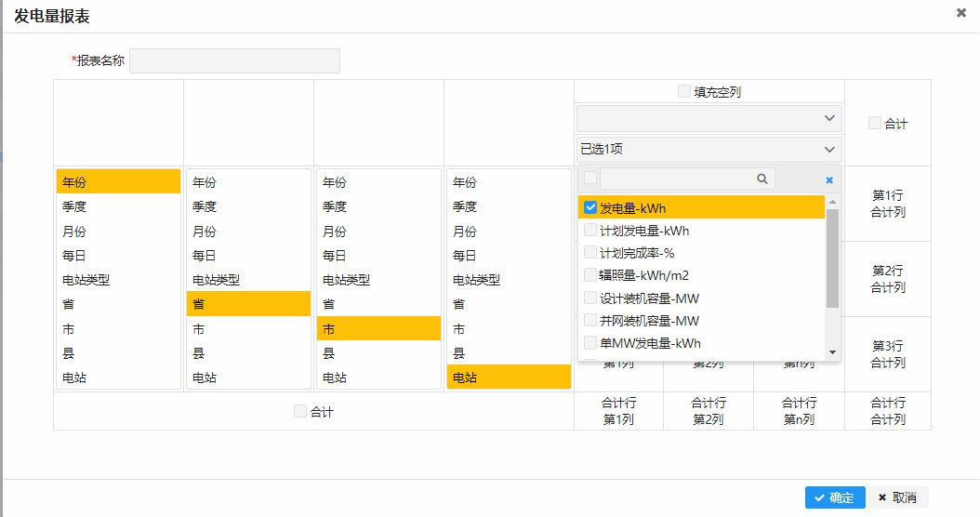Close the 发电量报表 dialog with the X icon
The width and height of the screenshot is (980, 517).
point(960,13)
